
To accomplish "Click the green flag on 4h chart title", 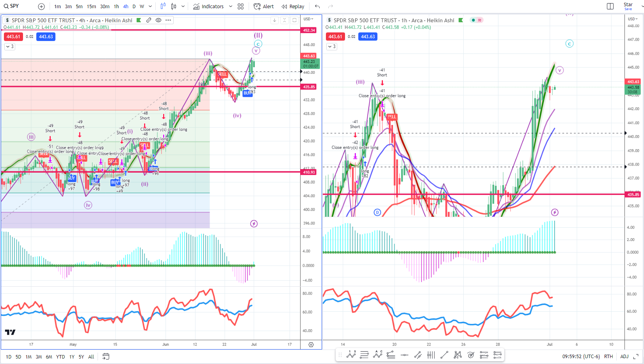I will (139, 20).
